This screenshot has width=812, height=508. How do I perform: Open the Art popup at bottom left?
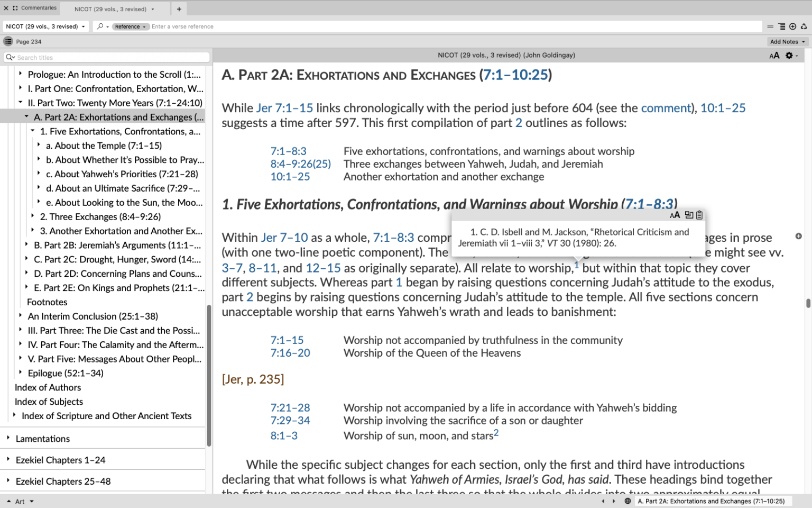[x=20, y=501]
